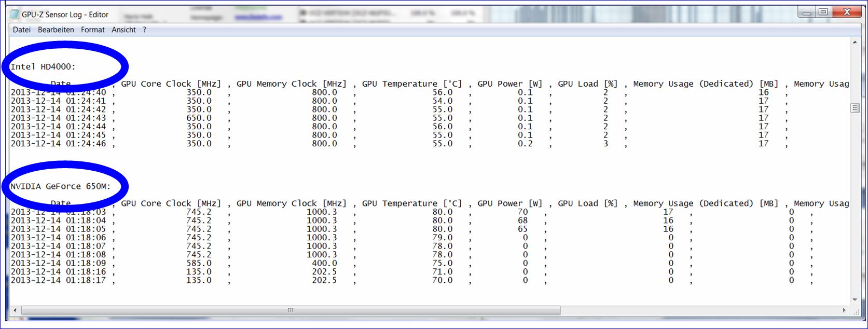Maximize the editor window

823,12
